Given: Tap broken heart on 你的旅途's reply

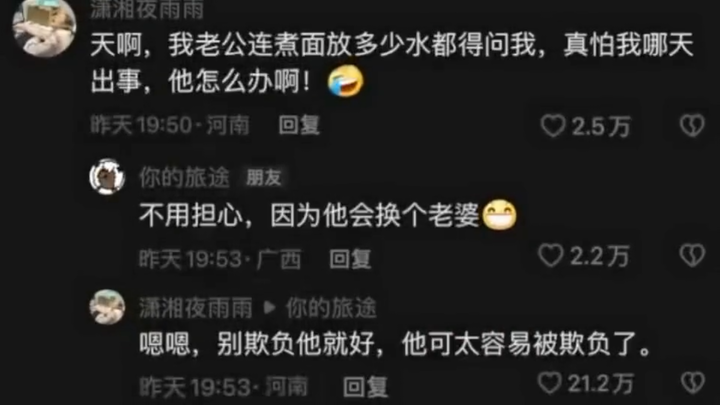Looking at the screenshot, I should 692,255.
